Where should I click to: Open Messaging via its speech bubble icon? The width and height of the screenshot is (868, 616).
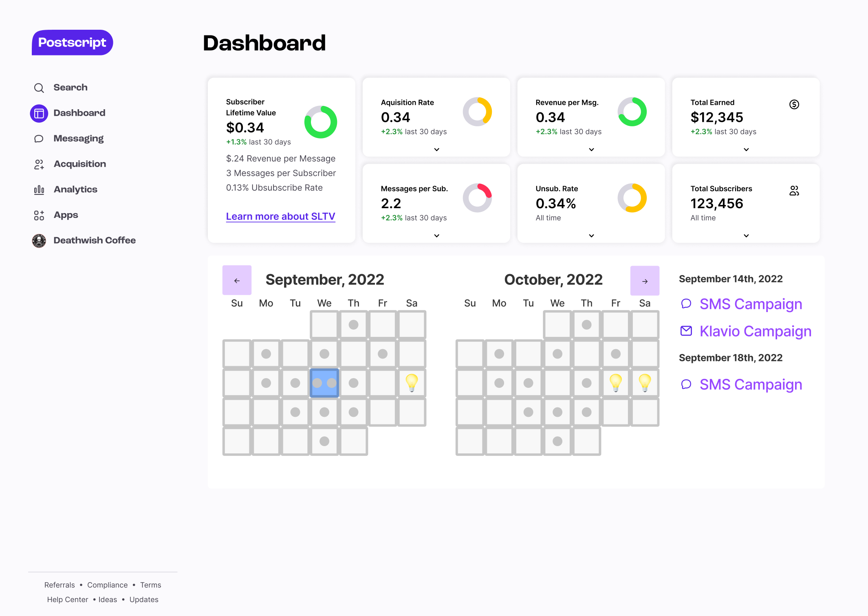39,139
